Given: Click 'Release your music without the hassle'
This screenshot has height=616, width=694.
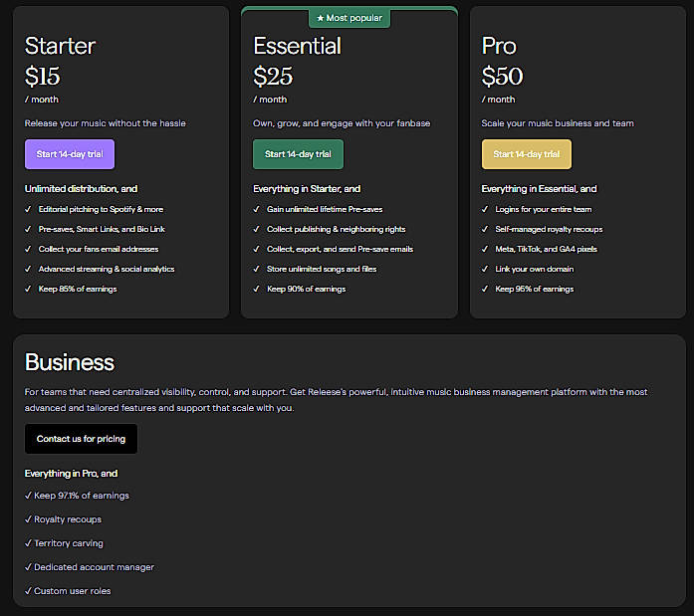Looking at the screenshot, I should (106, 123).
